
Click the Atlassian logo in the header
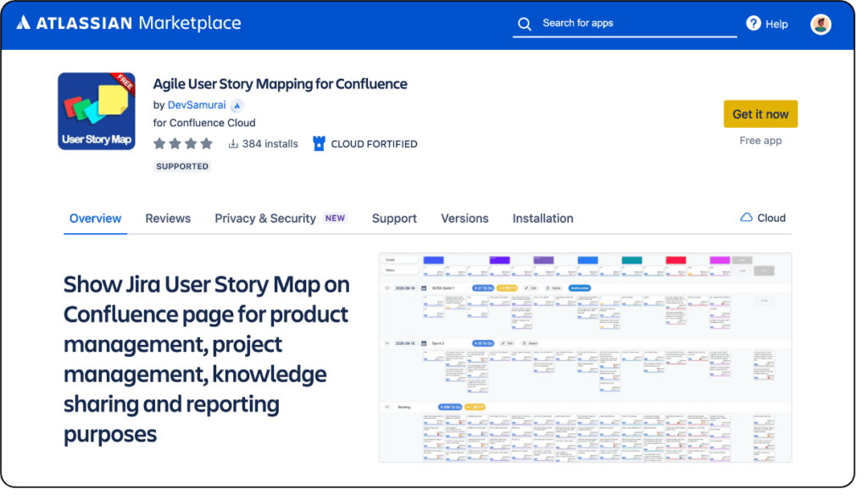pyautogui.click(x=25, y=24)
